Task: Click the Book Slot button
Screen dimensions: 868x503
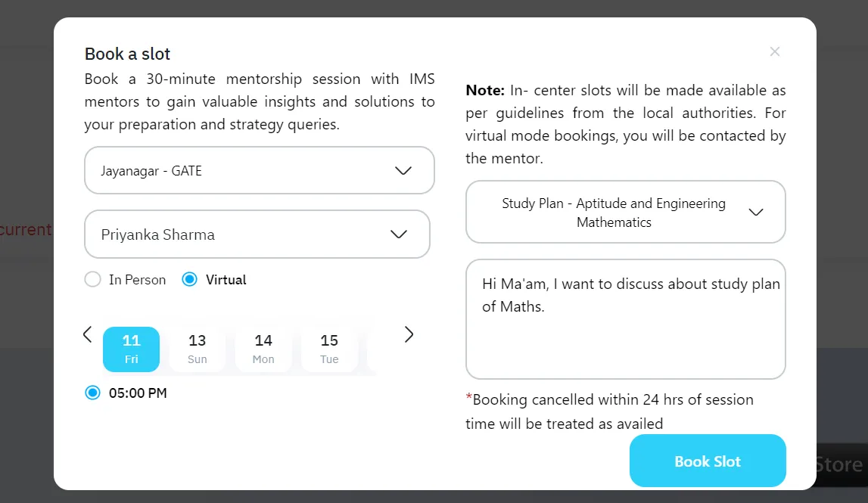Action: point(708,461)
